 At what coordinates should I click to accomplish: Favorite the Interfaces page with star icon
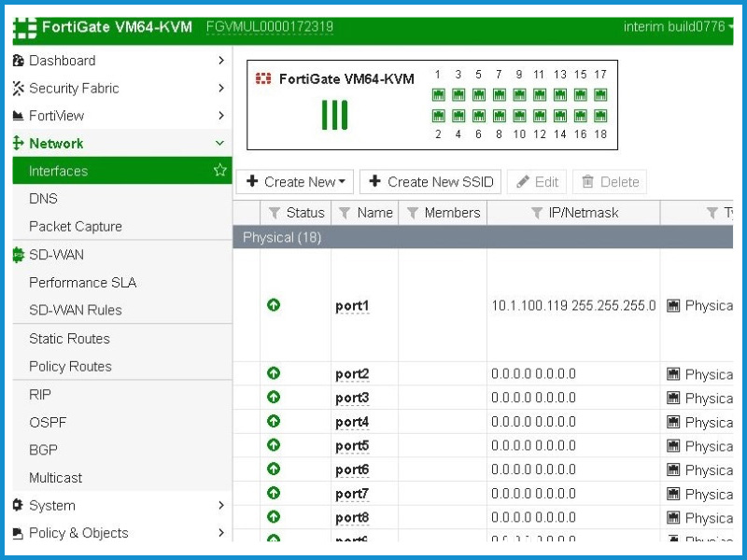click(220, 170)
